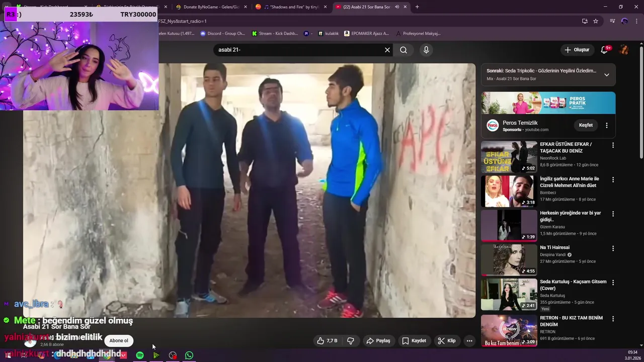Start voice search with the microphone icon
Screen dimensions: 644x362
(426, 50)
